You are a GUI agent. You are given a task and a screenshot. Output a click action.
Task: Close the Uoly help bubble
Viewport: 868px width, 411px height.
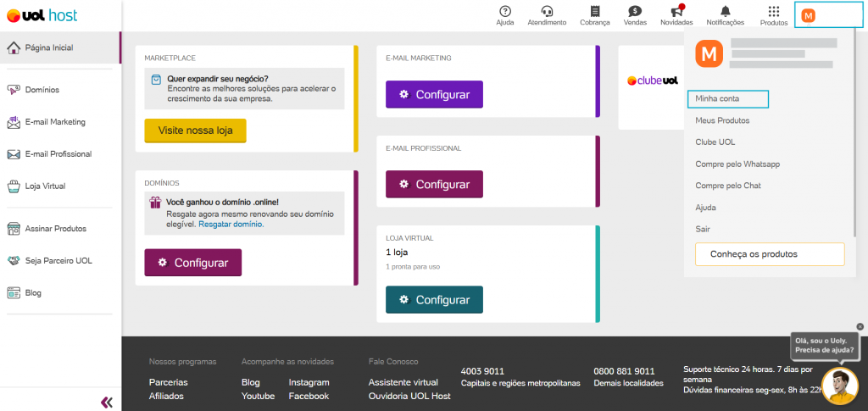[860, 326]
